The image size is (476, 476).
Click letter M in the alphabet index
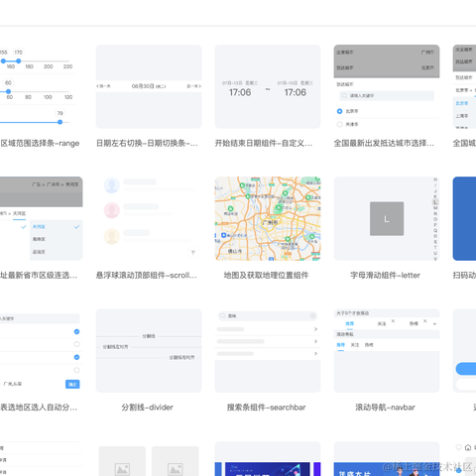[435, 208]
